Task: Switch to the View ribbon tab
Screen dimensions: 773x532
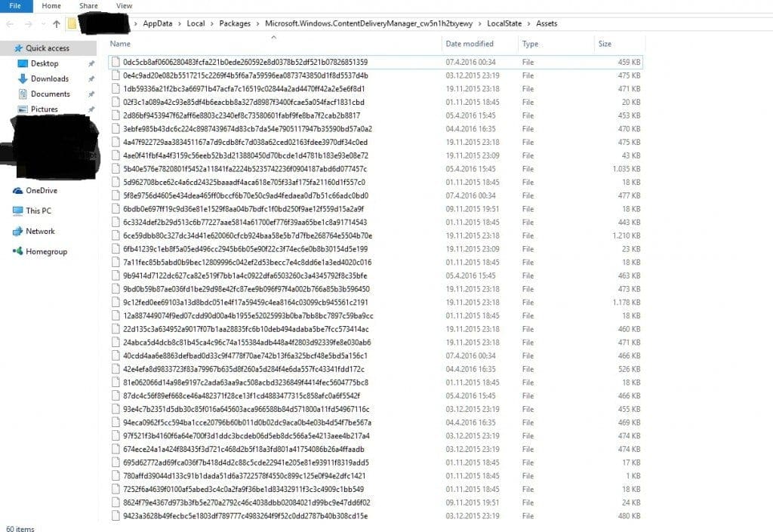Action: point(125,6)
